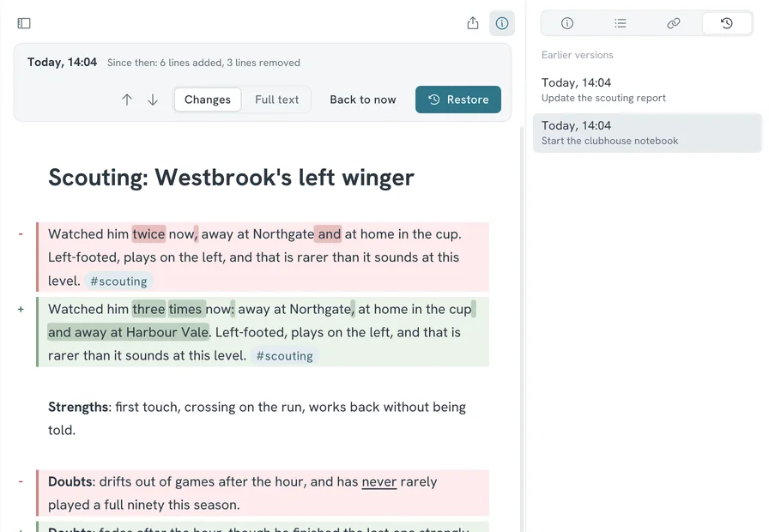Click the #scouting tag in removed paragraph

tap(118, 281)
